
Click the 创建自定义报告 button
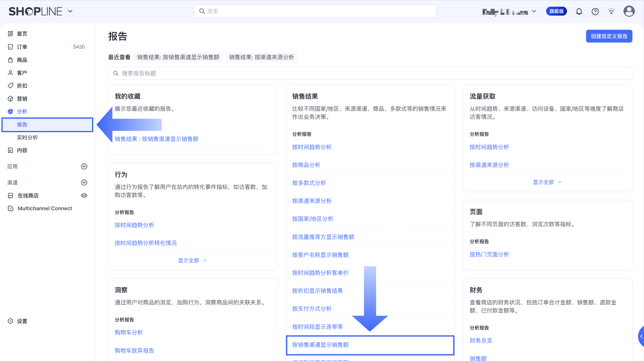(x=609, y=36)
